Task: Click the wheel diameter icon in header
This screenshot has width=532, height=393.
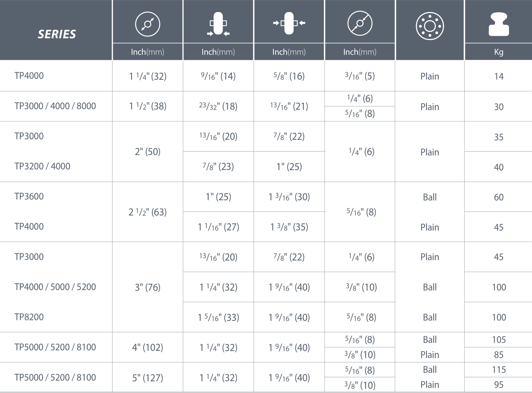Action: point(148,24)
